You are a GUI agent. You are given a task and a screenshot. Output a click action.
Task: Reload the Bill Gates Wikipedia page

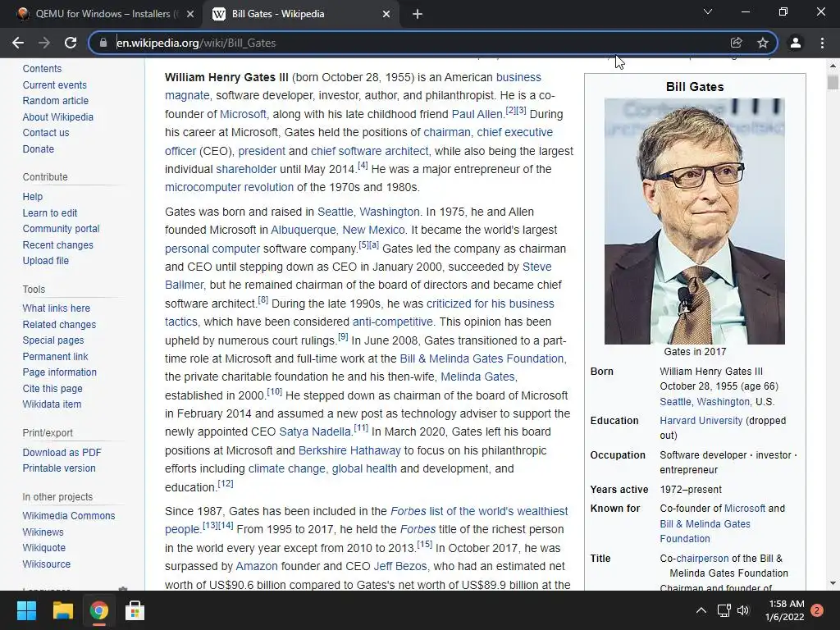point(71,43)
